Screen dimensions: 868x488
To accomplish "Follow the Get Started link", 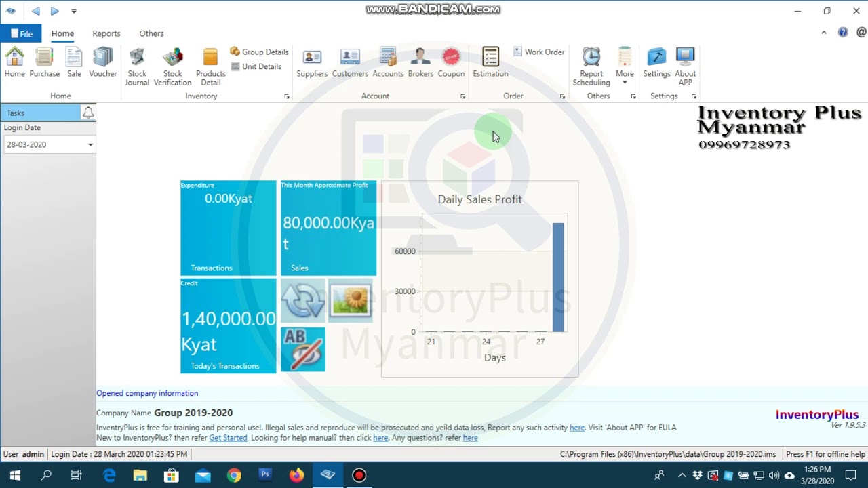I will [228, 438].
